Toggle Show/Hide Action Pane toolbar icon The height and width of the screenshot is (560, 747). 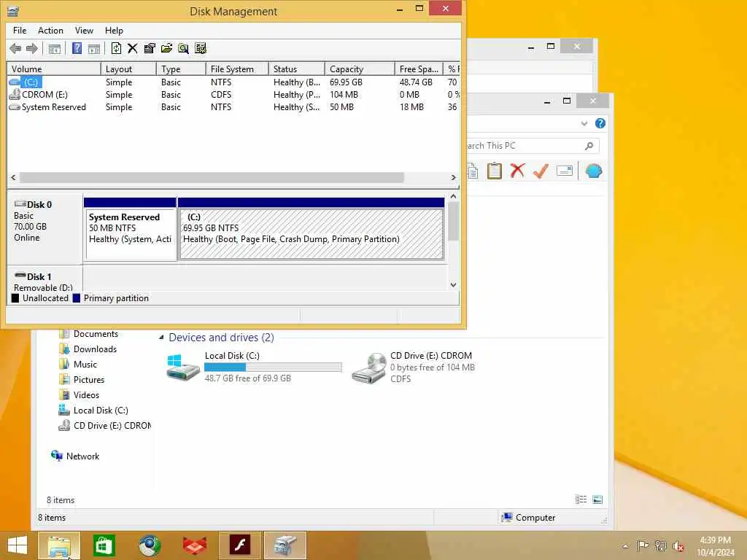tap(94, 48)
